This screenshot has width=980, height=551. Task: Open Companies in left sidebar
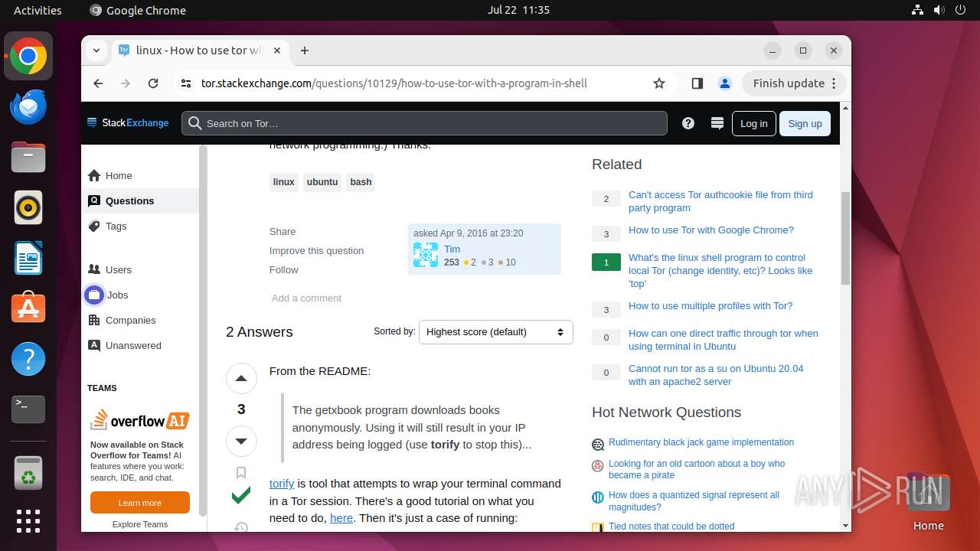(x=140, y=320)
